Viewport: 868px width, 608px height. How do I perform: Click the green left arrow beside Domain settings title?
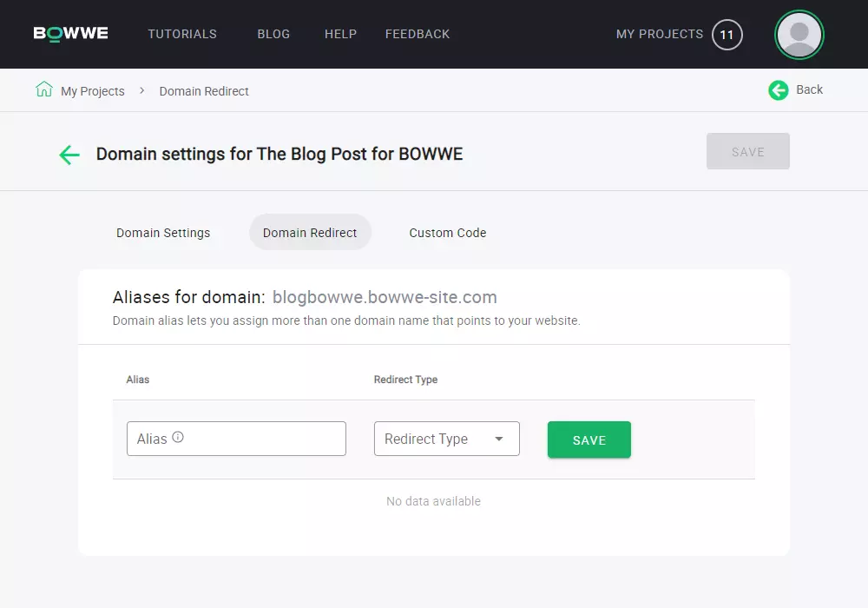coord(69,155)
